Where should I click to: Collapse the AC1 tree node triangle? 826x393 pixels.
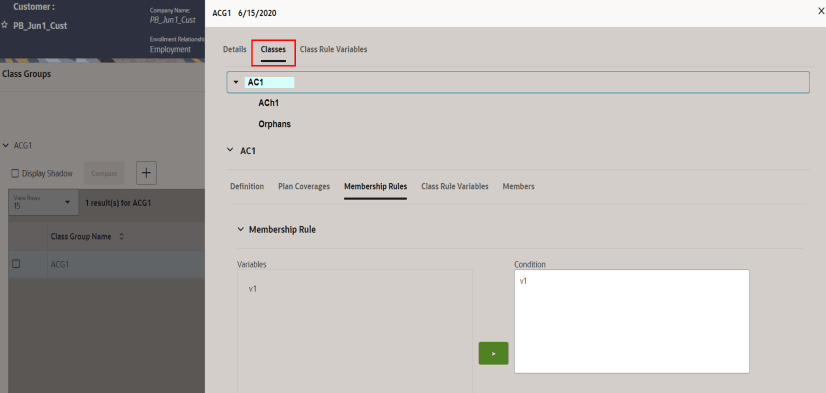click(236, 83)
